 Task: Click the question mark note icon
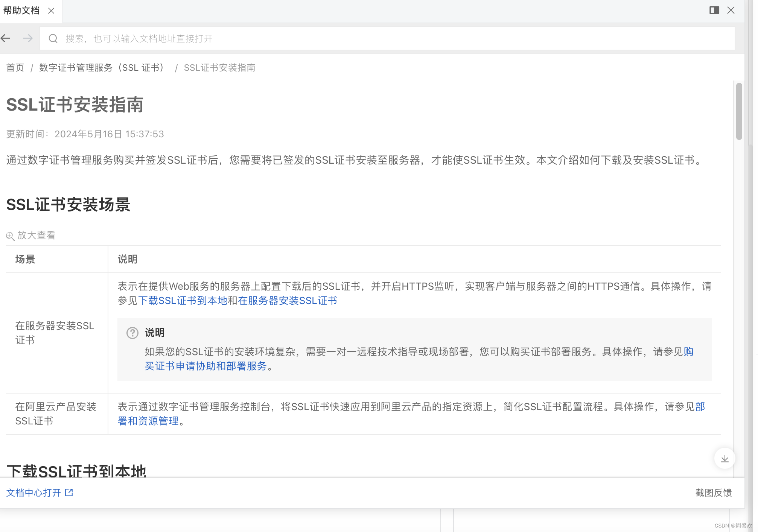132,333
